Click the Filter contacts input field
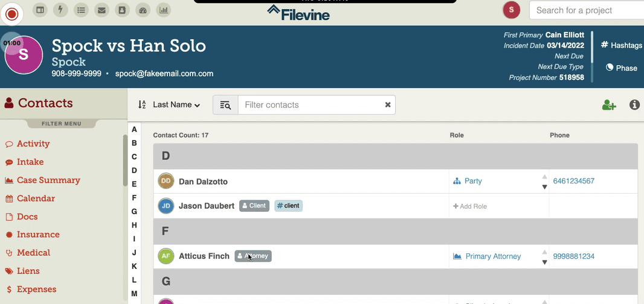Image resolution: width=644 pixels, height=304 pixels. [311, 105]
